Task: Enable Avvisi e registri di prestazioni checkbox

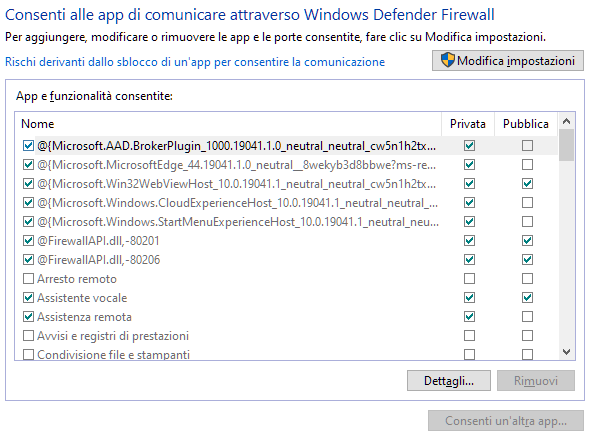Action: [28, 336]
